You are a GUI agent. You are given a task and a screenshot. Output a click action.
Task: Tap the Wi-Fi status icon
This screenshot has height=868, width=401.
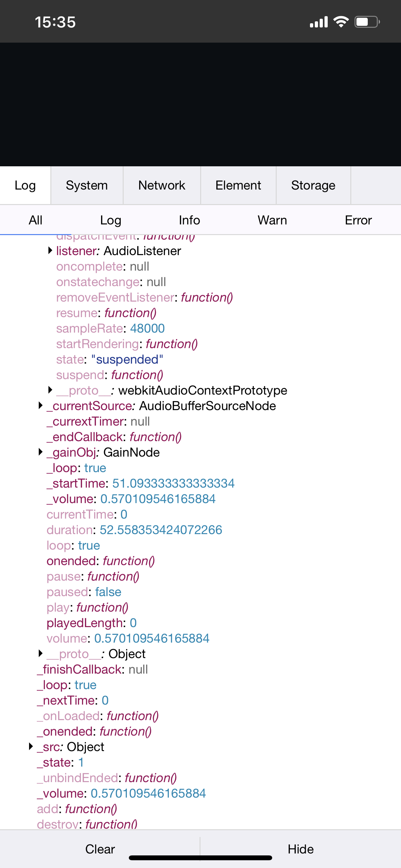tap(341, 22)
